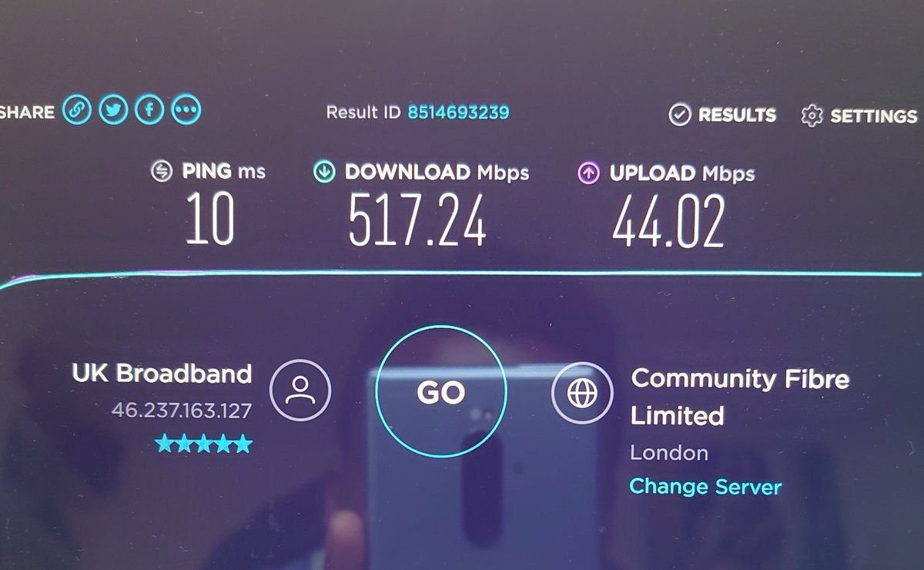The height and width of the screenshot is (570, 924).
Task: Click the download arrow icon
Action: 324,172
